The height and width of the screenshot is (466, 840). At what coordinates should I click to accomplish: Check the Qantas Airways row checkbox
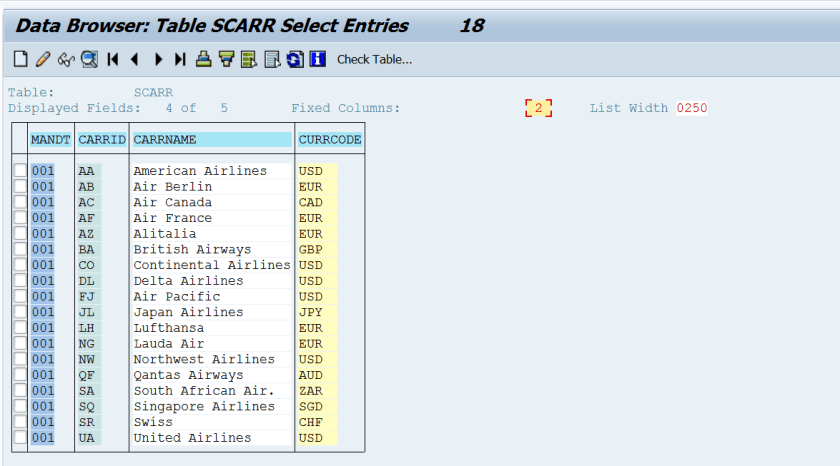pyautogui.click(x=20, y=374)
